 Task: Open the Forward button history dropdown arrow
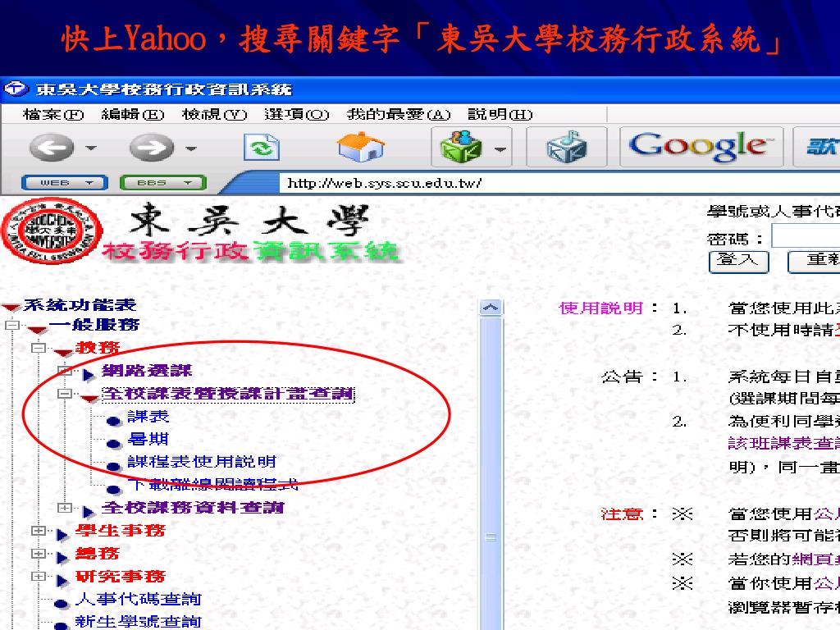pyautogui.click(x=191, y=148)
